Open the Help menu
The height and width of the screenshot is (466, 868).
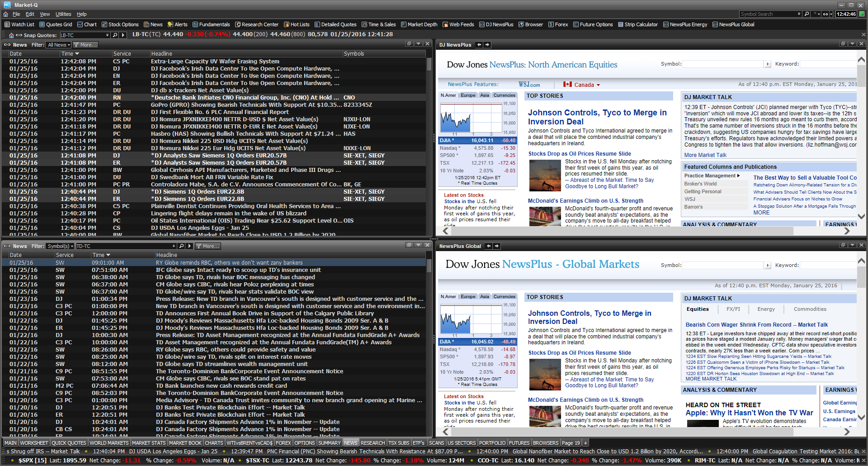pyautogui.click(x=81, y=14)
